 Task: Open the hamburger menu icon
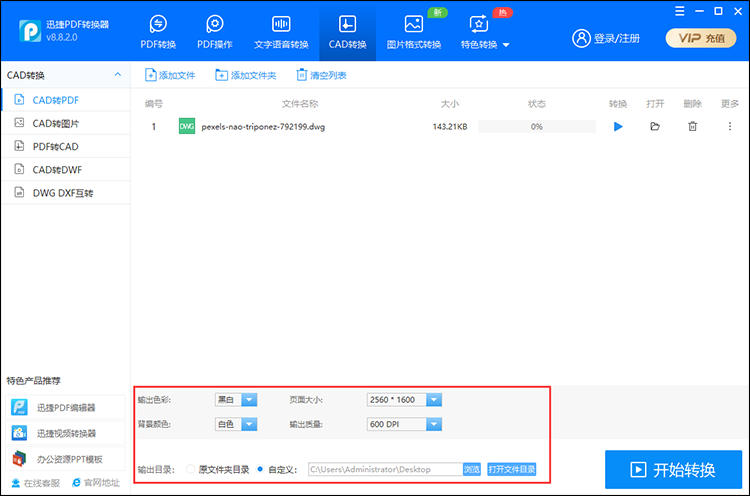point(679,11)
